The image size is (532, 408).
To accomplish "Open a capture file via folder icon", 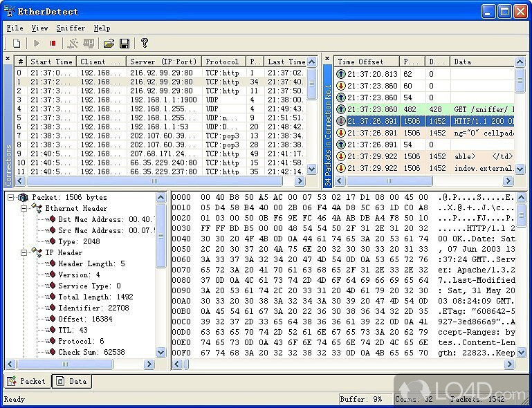I will coord(109,44).
